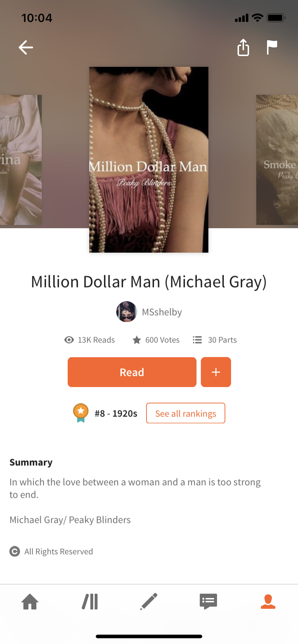The image size is (298, 644).
Task: Open author MSshelby's profile name
Action: point(162,312)
